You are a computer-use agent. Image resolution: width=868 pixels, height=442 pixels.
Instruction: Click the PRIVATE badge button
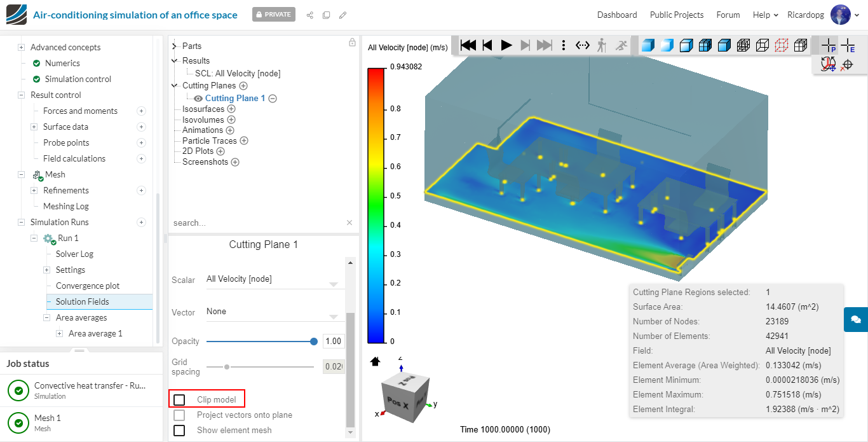274,15
